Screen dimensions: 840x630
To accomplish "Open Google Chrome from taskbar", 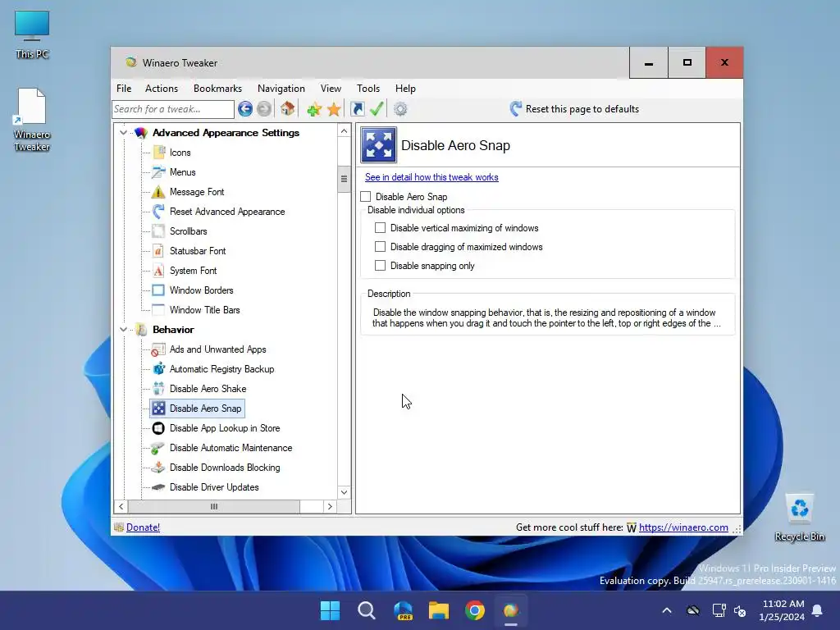I will pyautogui.click(x=475, y=610).
